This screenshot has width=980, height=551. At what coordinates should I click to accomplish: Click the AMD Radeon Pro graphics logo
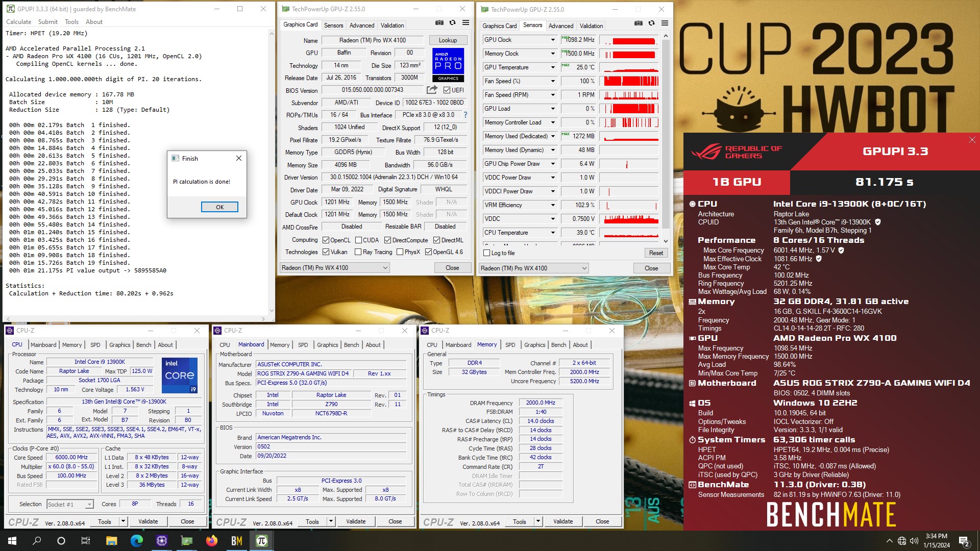click(448, 65)
